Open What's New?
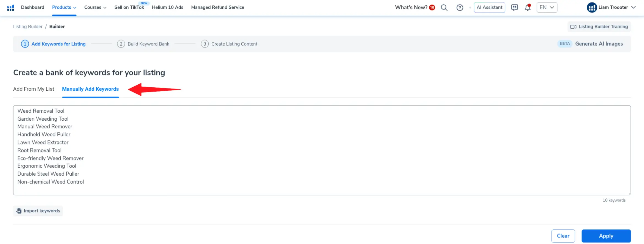This screenshot has width=644, height=244. [x=411, y=7]
